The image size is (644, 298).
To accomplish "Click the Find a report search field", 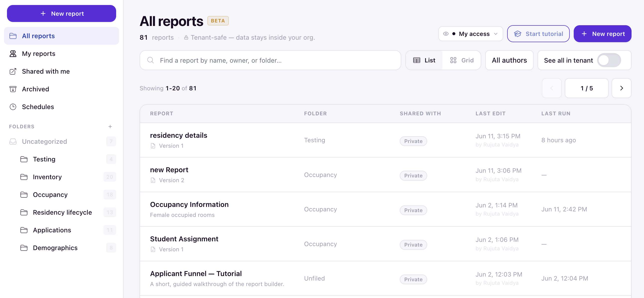I will pos(270,60).
